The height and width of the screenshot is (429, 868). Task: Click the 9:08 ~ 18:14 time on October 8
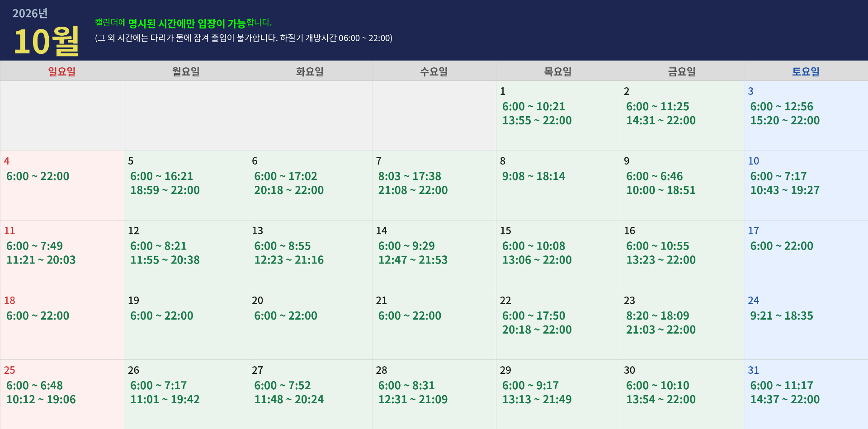(534, 176)
